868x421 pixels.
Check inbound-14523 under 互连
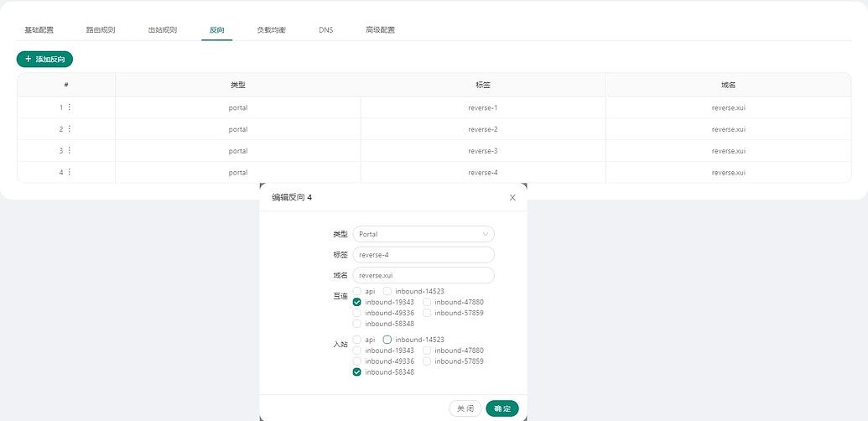(x=387, y=291)
